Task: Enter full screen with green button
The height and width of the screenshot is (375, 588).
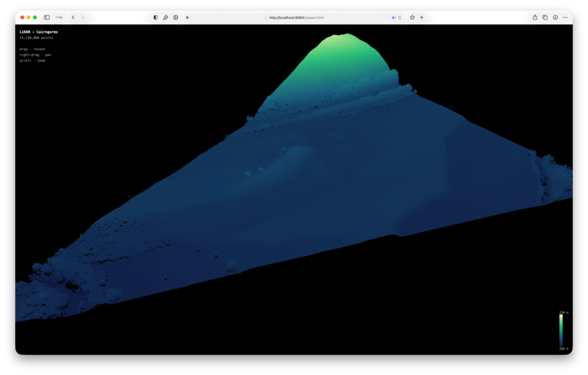Action: click(x=35, y=17)
